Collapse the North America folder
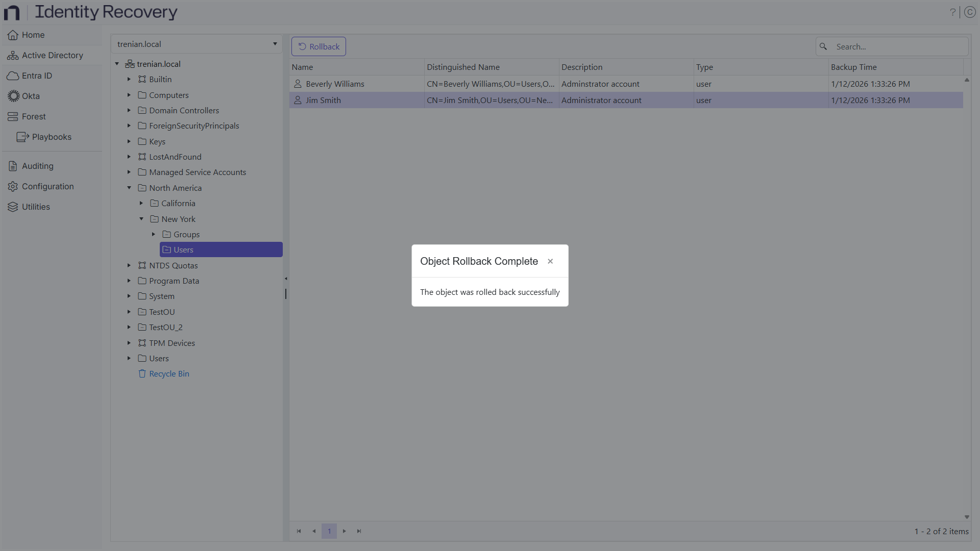Viewport: 980px width, 551px height. 129,188
